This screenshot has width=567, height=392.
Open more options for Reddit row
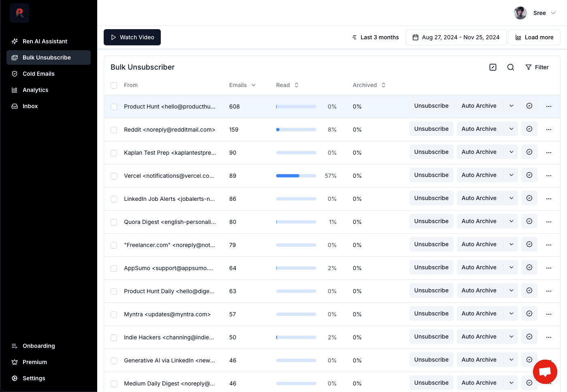(x=549, y=129)
